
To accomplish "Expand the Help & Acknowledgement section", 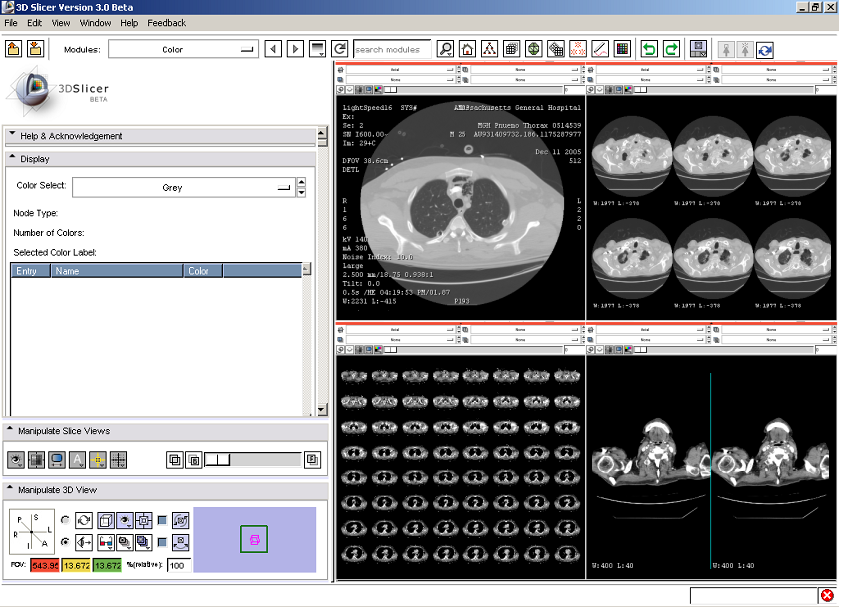I will pos(70,136).
